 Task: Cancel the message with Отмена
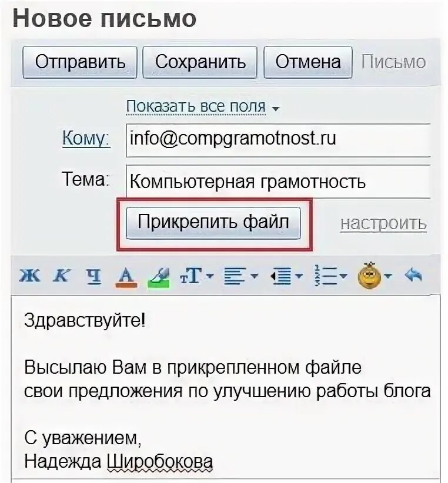(308, 62)
